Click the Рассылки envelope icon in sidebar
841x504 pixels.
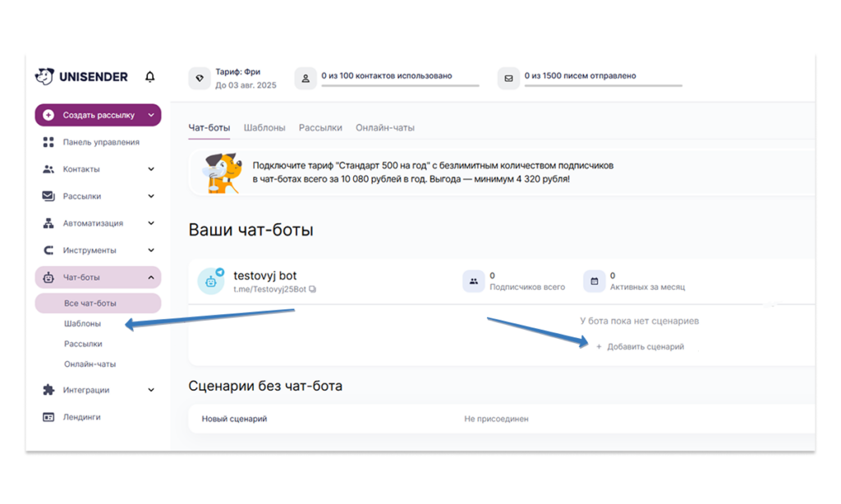(x=48, y=196)
